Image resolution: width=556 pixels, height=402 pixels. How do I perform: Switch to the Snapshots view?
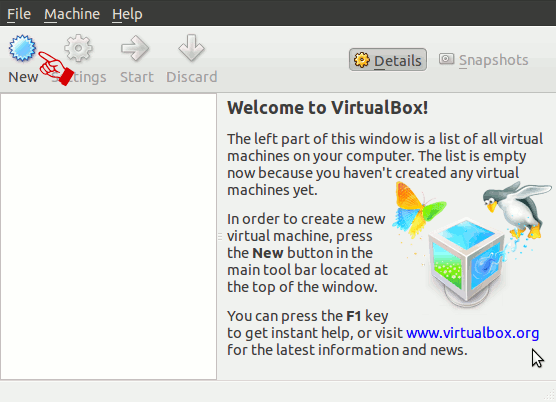coord(484,60)
